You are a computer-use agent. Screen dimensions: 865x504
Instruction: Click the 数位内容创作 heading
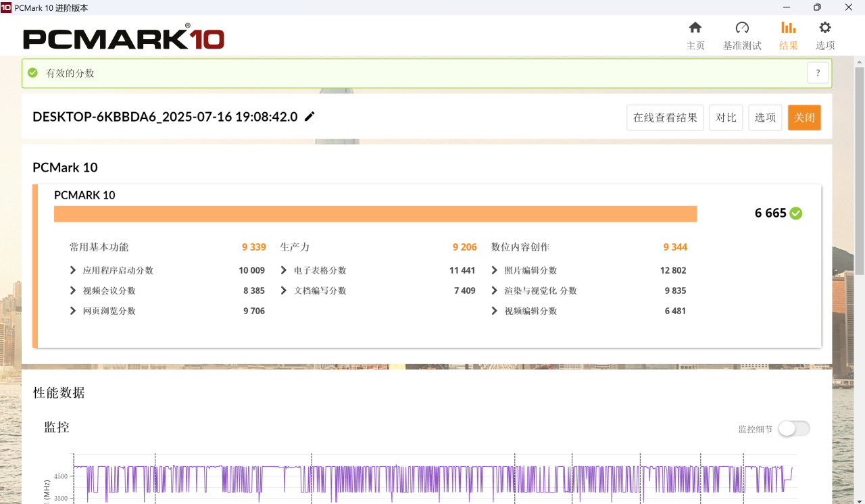pyautogui.click(x=520, y=247)
